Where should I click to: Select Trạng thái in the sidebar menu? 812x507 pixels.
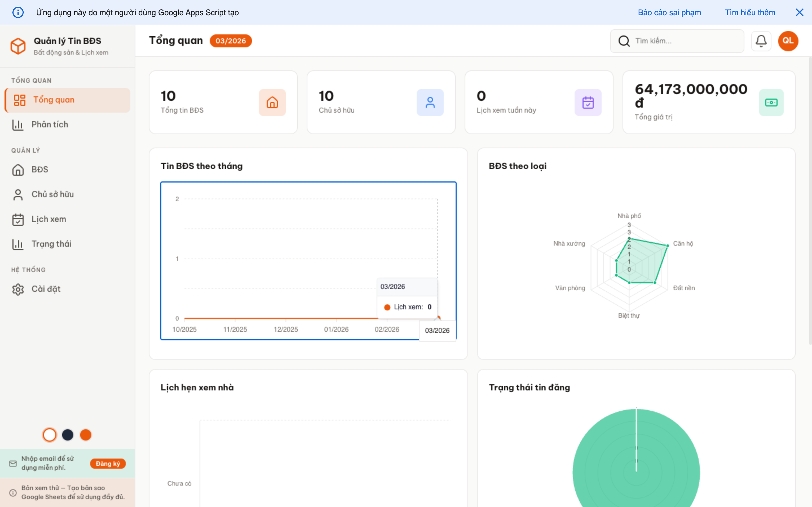coord(51,244)
